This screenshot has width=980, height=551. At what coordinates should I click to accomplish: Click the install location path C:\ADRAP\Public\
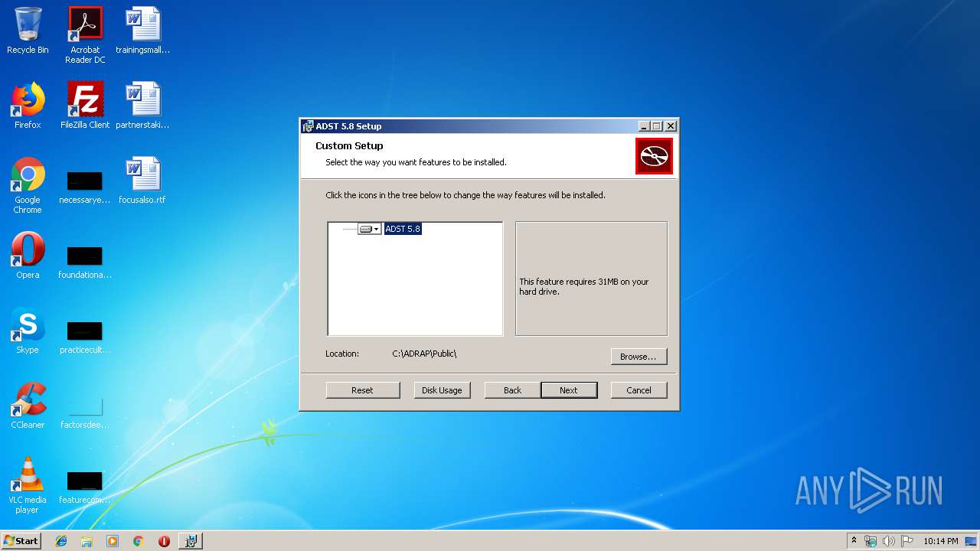[424, 354]
